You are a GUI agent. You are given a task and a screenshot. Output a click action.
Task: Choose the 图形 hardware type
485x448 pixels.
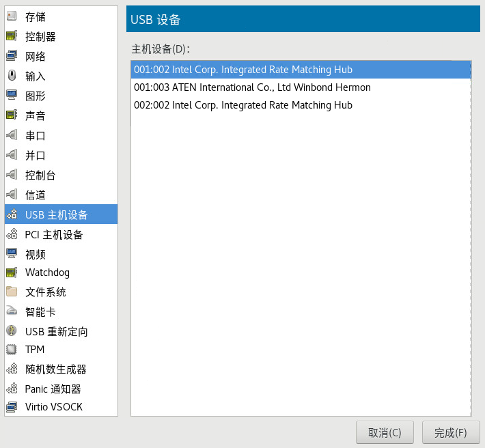61,96
